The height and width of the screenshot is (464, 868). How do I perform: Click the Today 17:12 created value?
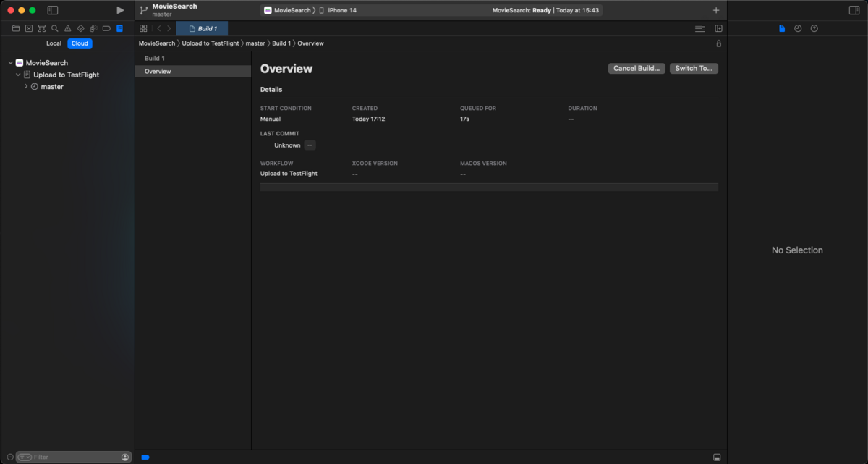(368, 119)
